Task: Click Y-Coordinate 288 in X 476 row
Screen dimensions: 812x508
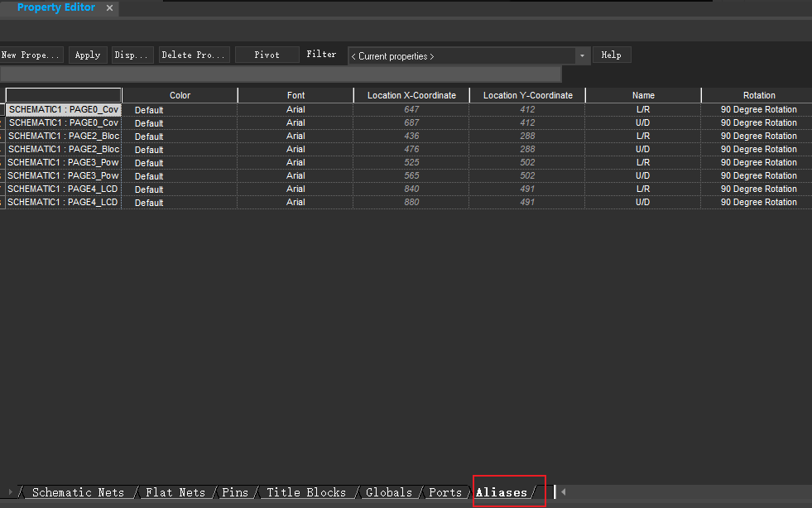Action: (x=528, y=149)
